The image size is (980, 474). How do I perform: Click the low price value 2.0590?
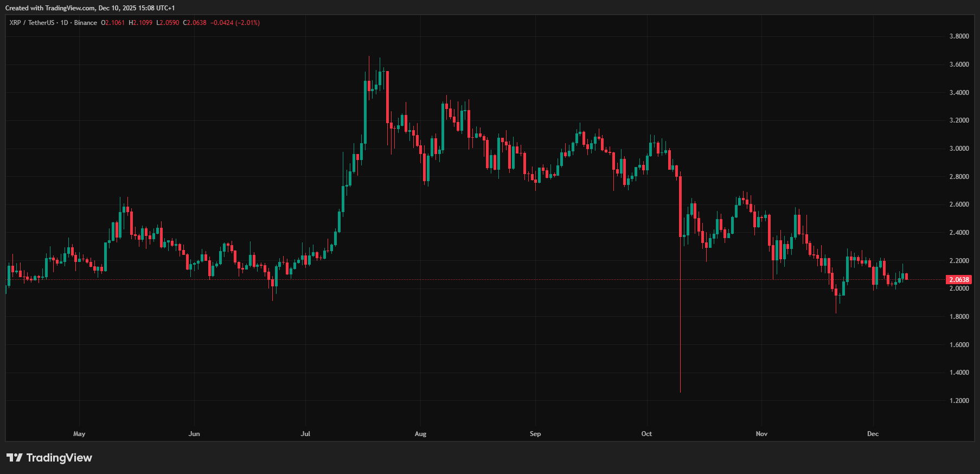point(169,23)
